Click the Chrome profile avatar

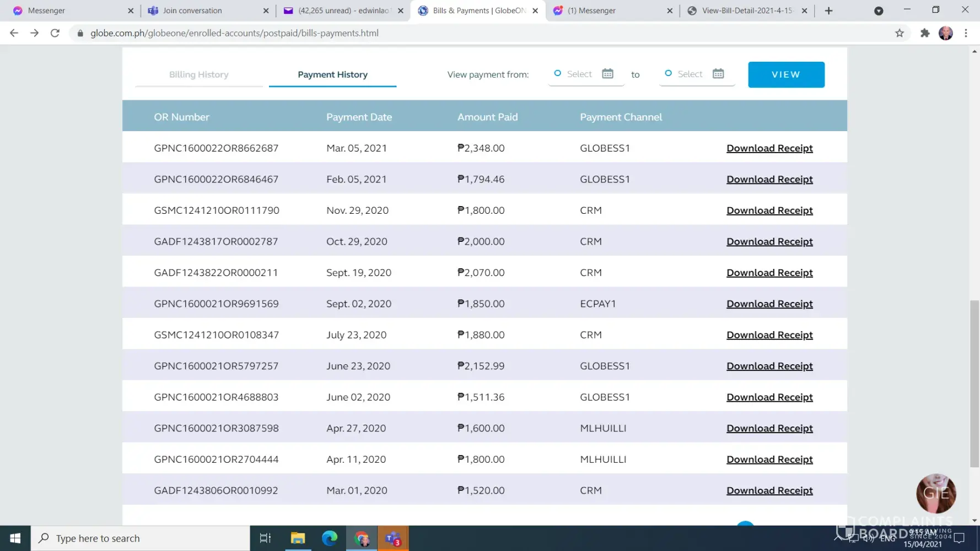click(x=945, y=33)
